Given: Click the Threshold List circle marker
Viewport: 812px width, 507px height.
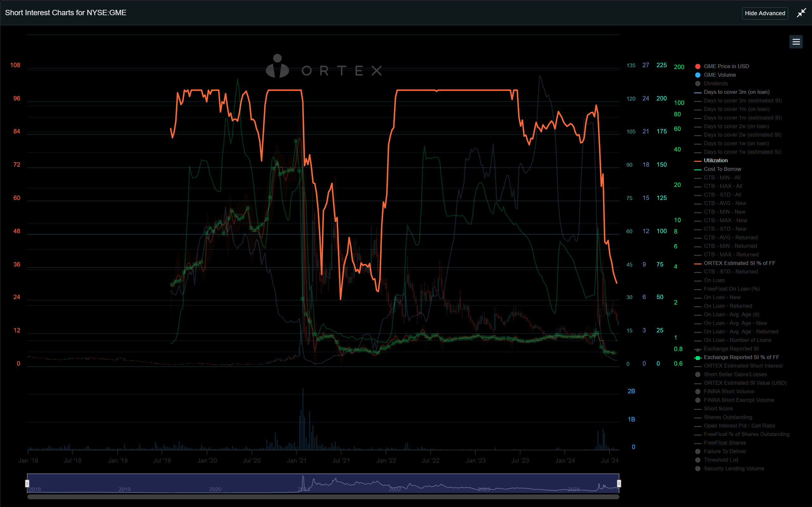Looking at the screenshot, I should pos(698,460).
